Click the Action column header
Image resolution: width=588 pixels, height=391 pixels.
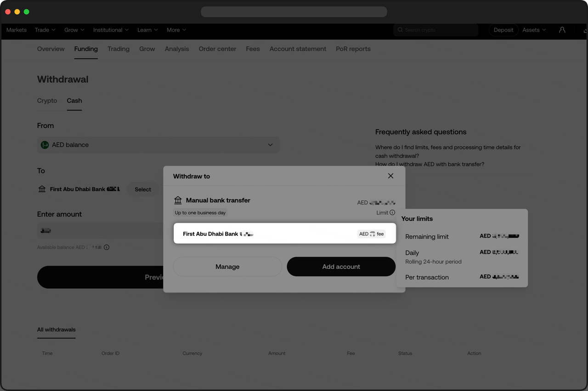click(474, 353)
